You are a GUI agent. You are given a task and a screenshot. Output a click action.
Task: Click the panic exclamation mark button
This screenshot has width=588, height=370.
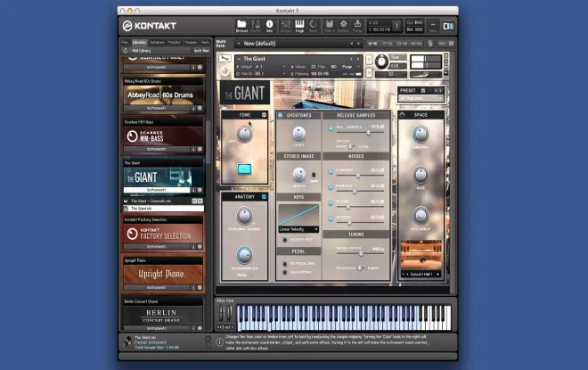396,26
